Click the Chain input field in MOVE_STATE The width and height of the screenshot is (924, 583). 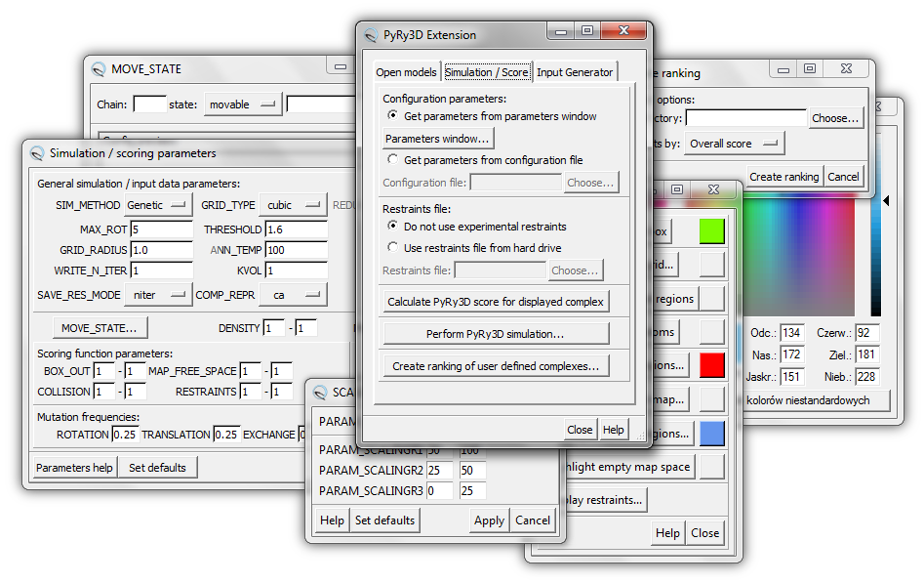[149, 104]
